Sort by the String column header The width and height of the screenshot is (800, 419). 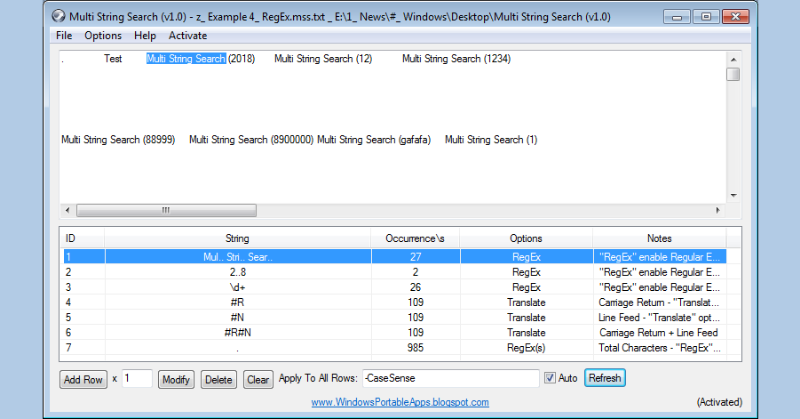237,238
